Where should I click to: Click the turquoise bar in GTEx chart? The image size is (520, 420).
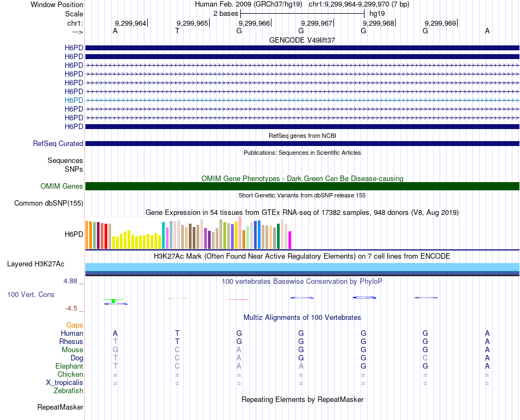(163, 236)
